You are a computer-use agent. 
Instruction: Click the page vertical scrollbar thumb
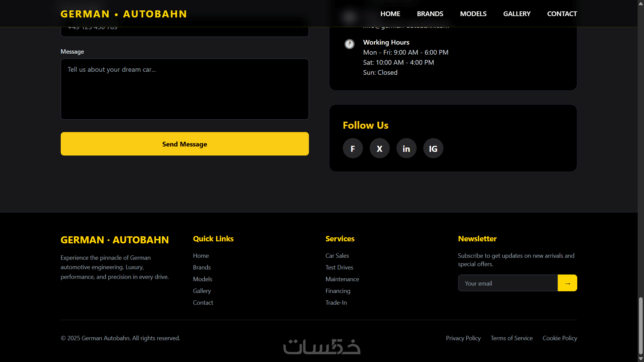coord(641,325)
